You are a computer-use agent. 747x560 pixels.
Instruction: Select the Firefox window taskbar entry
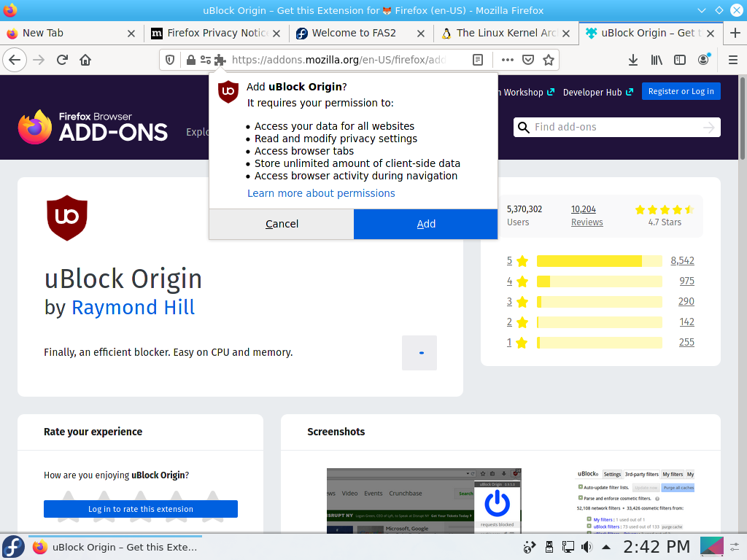115,547
